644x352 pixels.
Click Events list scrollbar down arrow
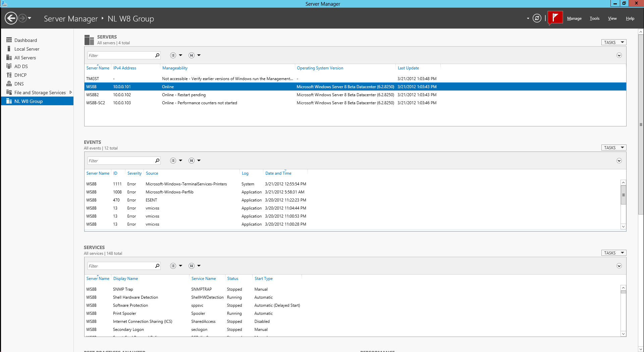click(623, 227)
